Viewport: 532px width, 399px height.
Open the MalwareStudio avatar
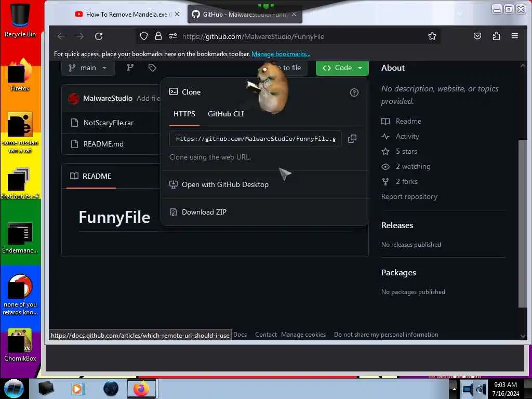pos(74,98)
